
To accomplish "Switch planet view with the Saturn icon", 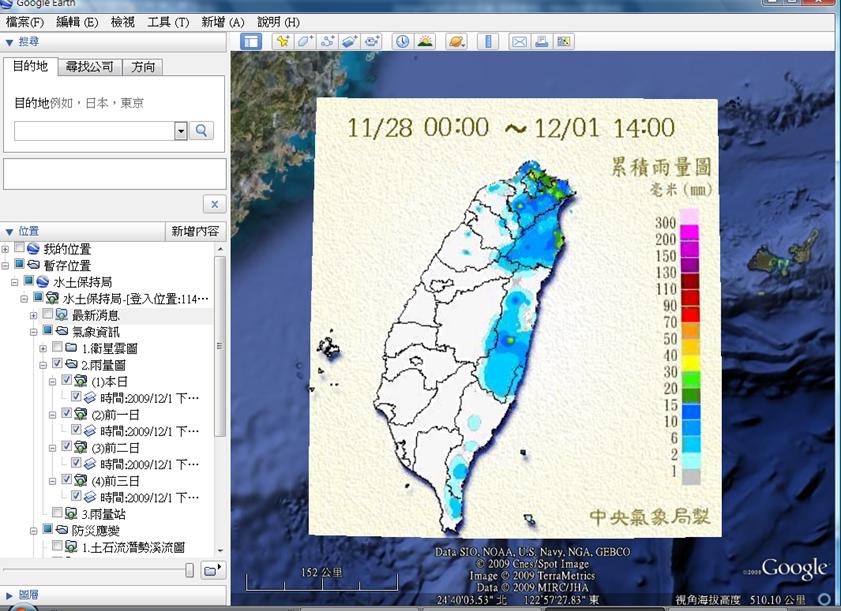I will coord(456,41).
